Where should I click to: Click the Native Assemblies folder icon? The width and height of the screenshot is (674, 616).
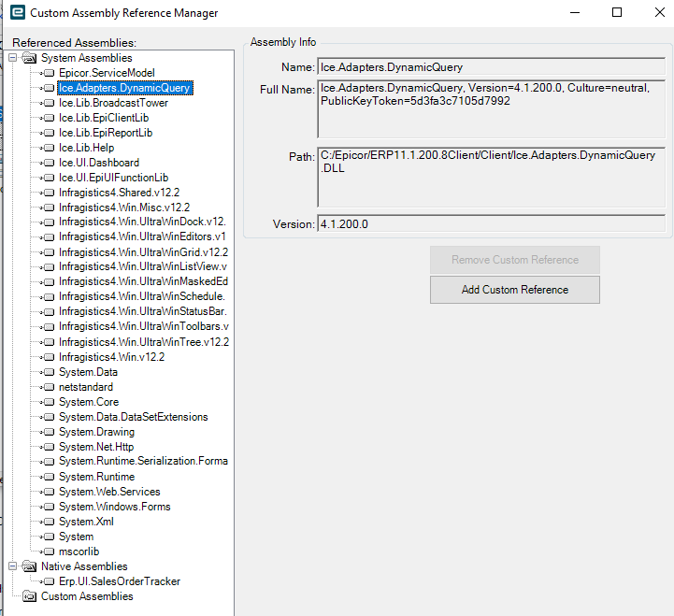pyautogui.click(x=29, y=566)
